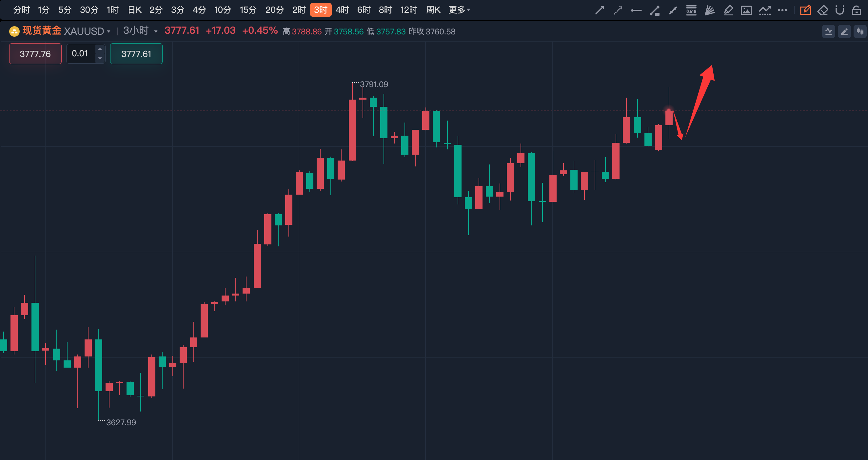
Task: Select the solid arrow drawing tool
Action: tap(600, 10)
